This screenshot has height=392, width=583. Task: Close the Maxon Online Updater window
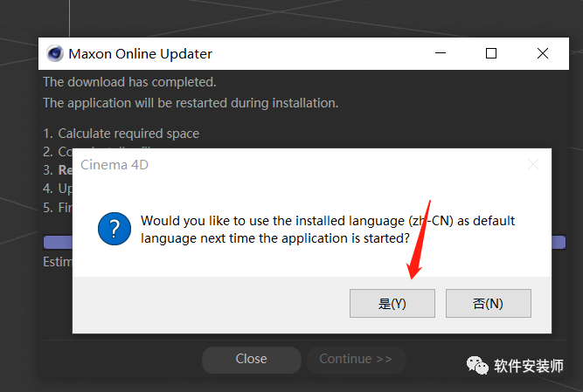543,53
